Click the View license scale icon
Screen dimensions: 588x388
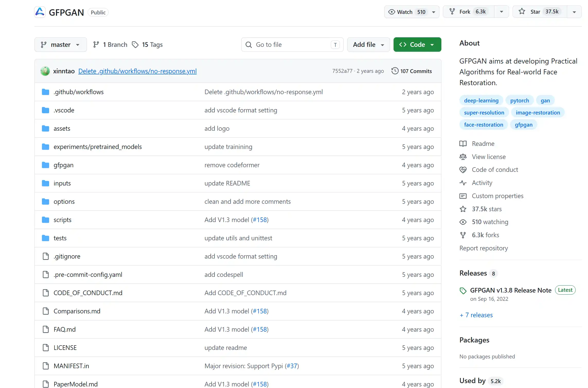pos(463,157)
